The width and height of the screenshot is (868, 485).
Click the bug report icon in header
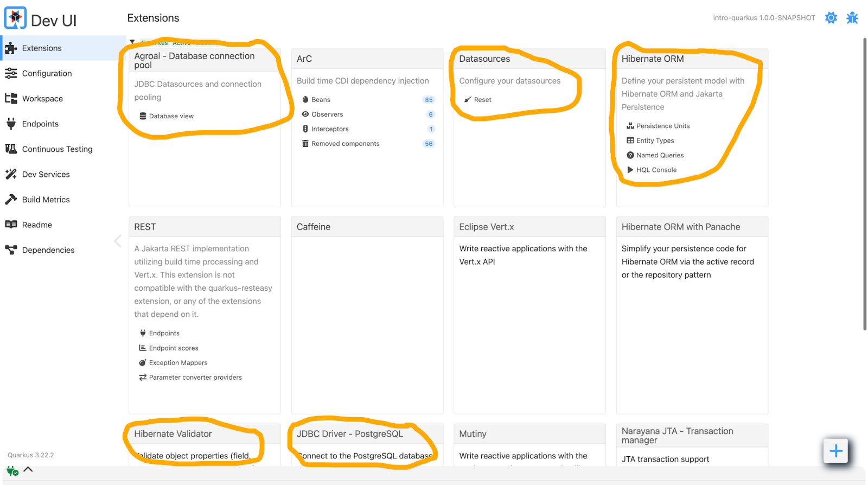[852, 18]
